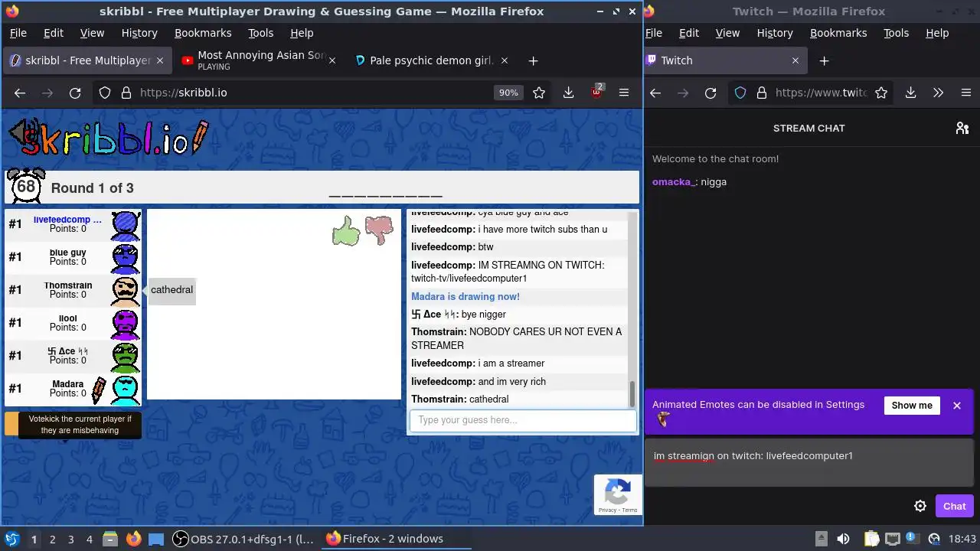Open downloads in the skribbl Firefox window

tap(568, 93)
